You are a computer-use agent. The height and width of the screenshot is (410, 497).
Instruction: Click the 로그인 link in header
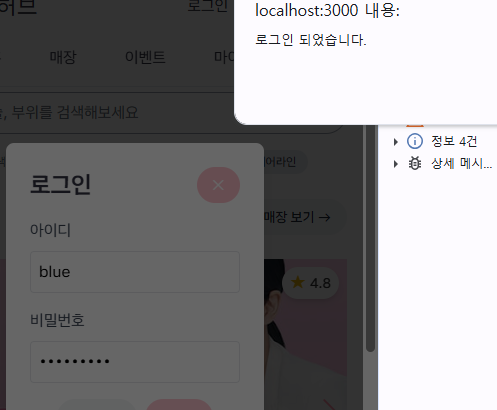tap(207, 5)
